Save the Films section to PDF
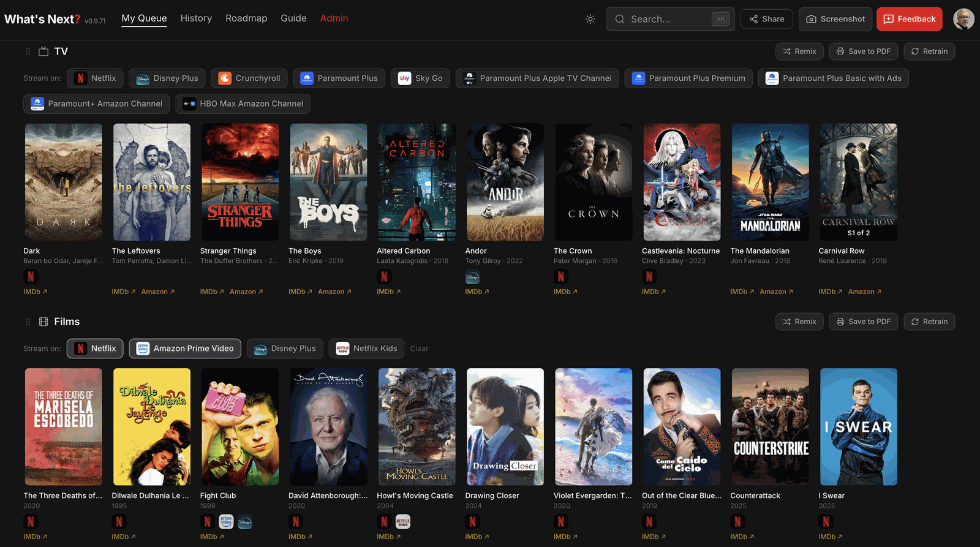The width and height of the screenshot is (980, 547). click(x=864, y=322)
